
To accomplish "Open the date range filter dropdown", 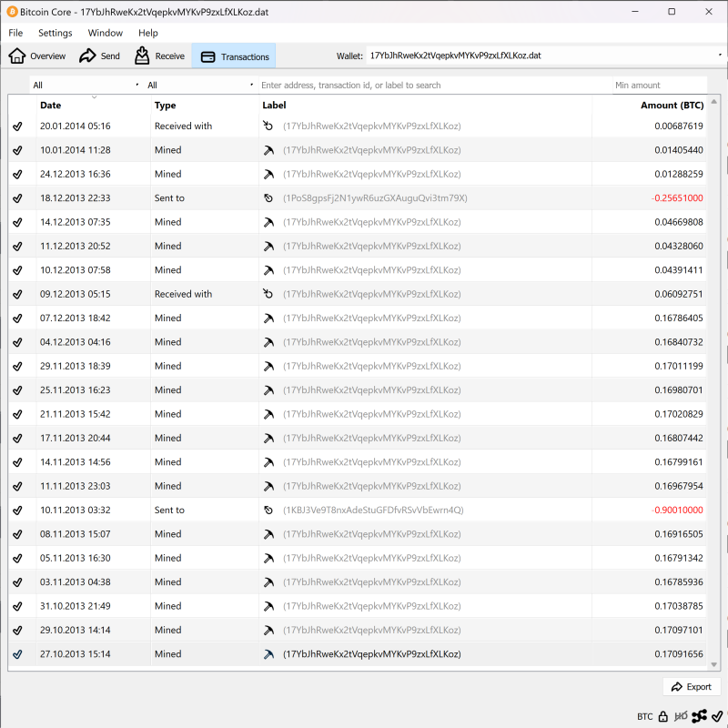I will tap(86, 85).
